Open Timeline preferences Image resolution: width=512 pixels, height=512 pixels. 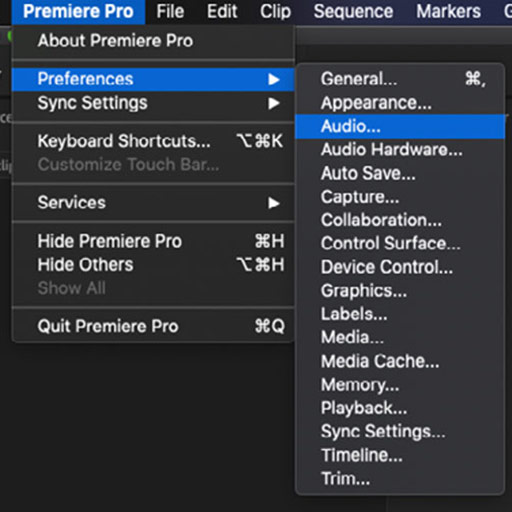400,455
